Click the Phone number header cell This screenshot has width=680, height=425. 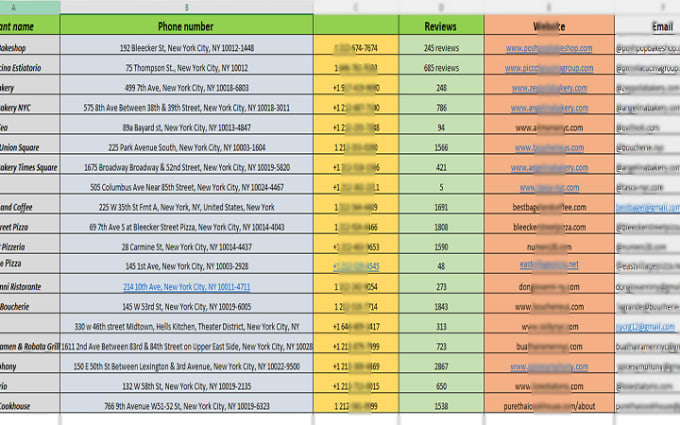(x=186, y=26)
